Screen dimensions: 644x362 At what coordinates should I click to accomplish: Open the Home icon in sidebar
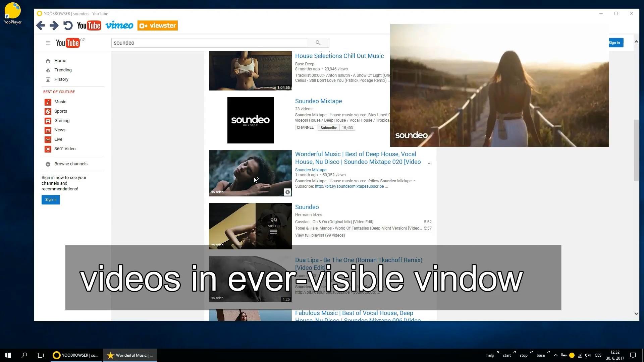48,61
